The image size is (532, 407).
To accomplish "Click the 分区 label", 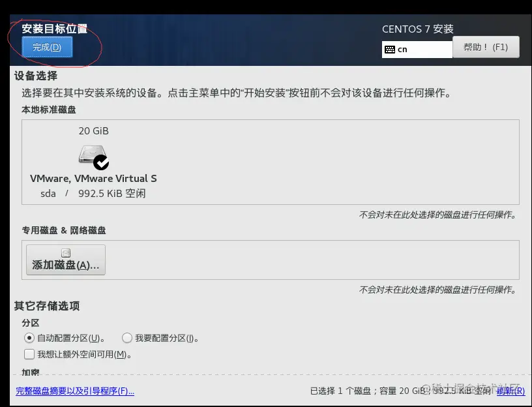I will [31, 323].
